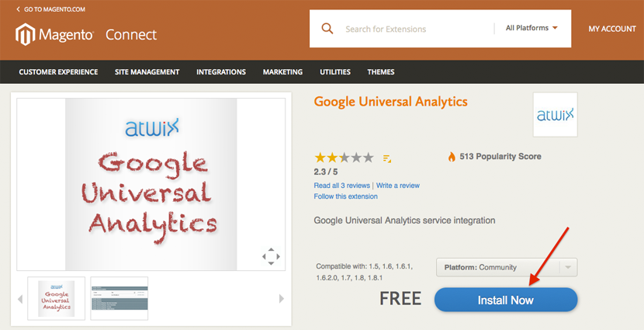644x330 pixels.
Task: Click the 513 Popularity Score text
Action: point(500,157)
